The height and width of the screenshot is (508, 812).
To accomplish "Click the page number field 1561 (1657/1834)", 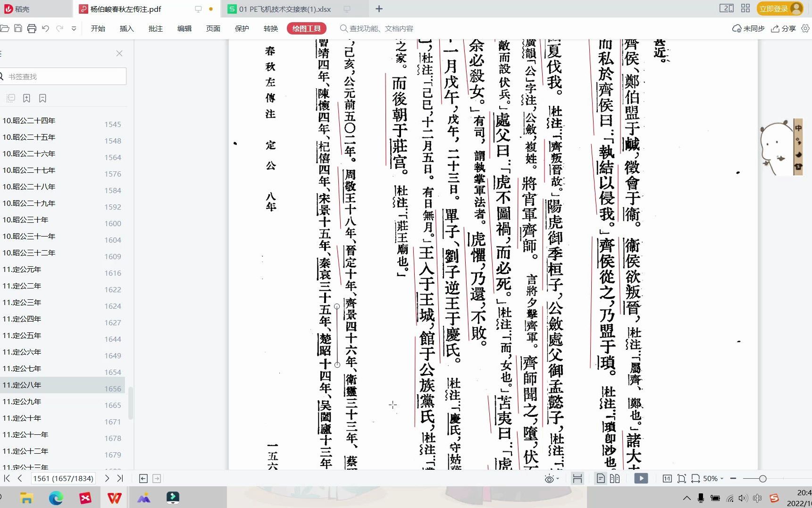I will [63, 478].
